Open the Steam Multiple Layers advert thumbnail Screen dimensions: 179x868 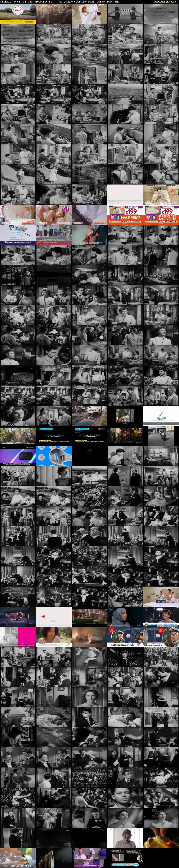pyautogui.click(x=18, y=858)
